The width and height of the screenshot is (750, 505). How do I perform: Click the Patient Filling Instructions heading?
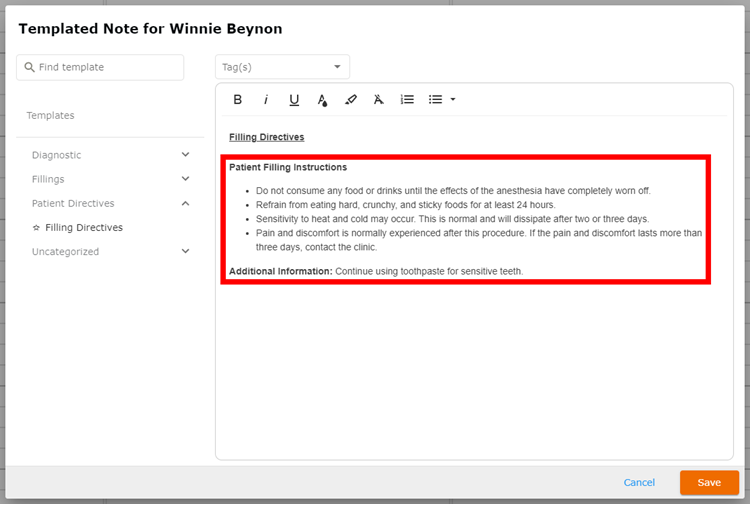288,167
